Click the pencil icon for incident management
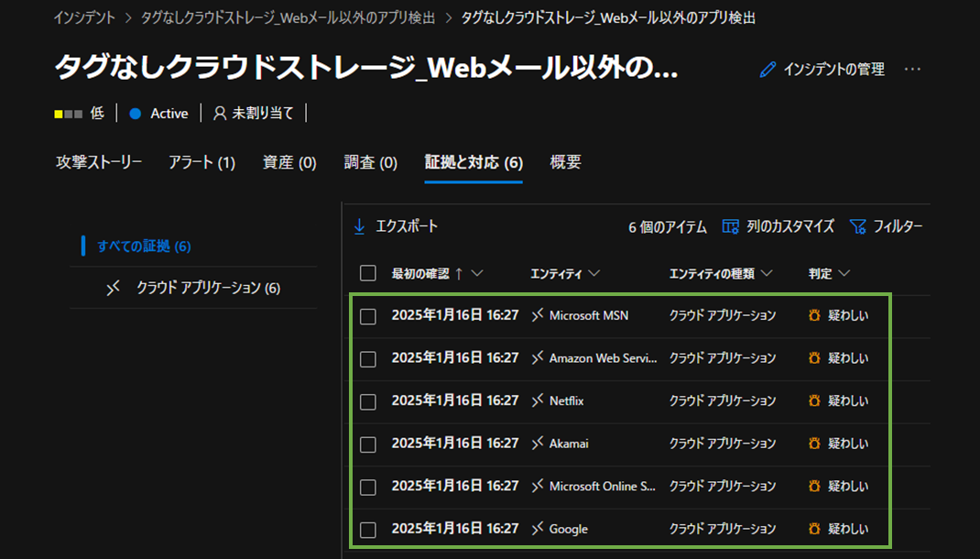Image resolution: width=980 pixels, height=559 pixels. pyautogui.click(x=768, y=70)
